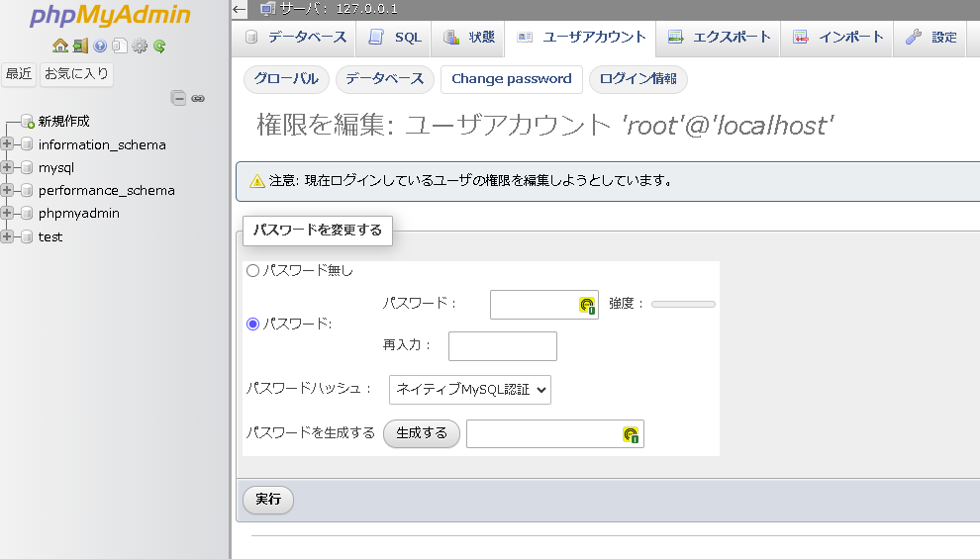Open the test database
This screenshot has height=559, width=980.
click(50, 236)
